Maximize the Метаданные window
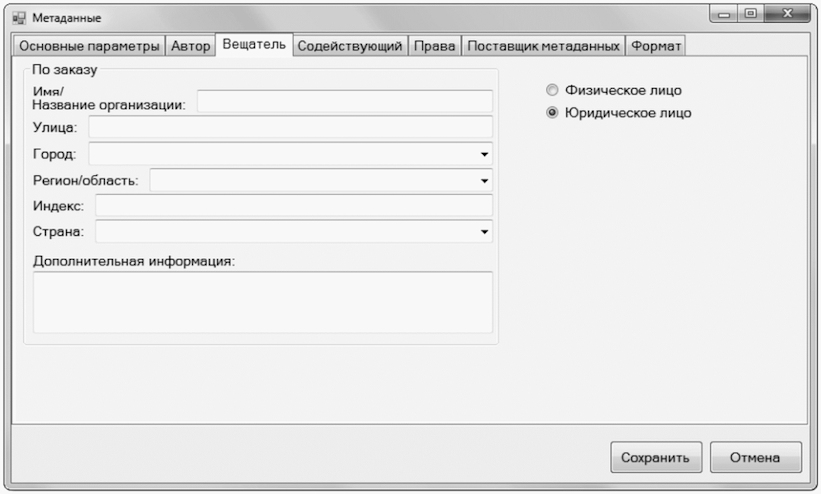 [750, 14]
